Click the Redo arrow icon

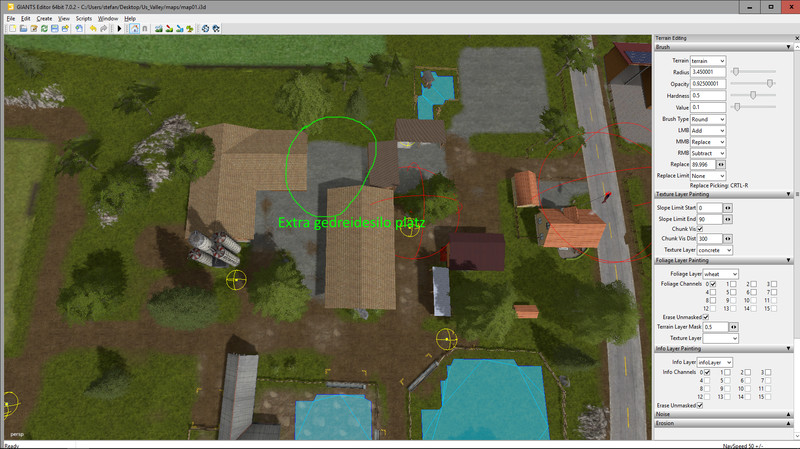[103, 29]
